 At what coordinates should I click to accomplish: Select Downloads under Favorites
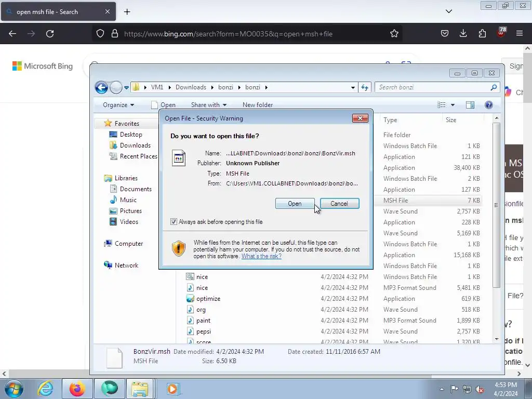point(135,145)
